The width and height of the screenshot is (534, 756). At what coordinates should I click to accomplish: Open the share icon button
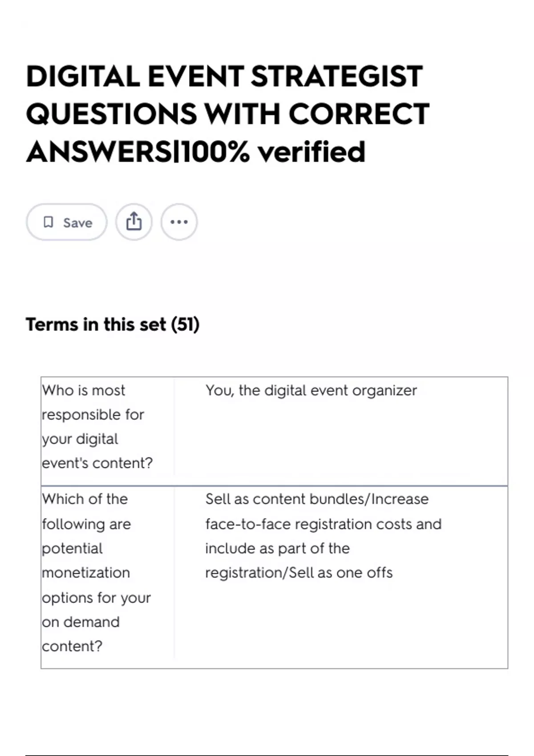pyautogui.click(x=134, y=222)
